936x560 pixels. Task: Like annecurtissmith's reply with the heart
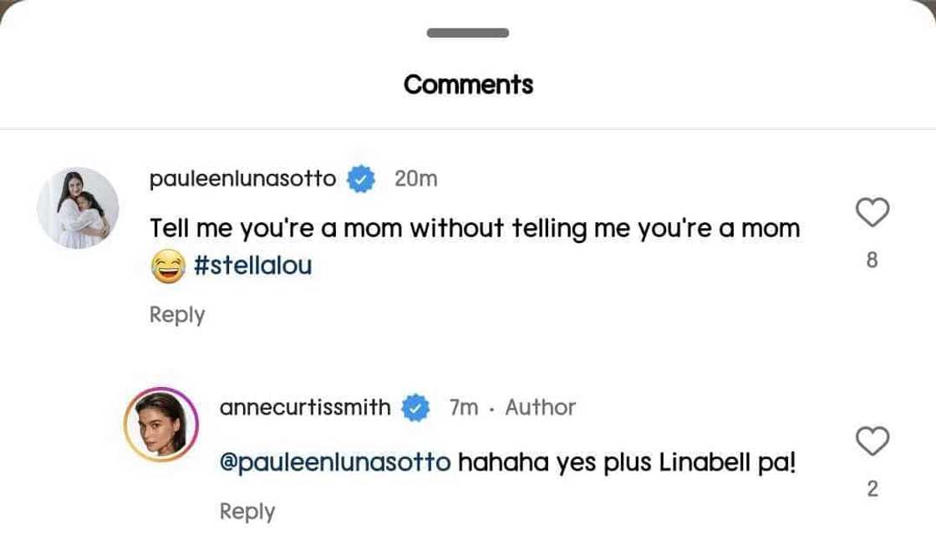pos(872,441)
